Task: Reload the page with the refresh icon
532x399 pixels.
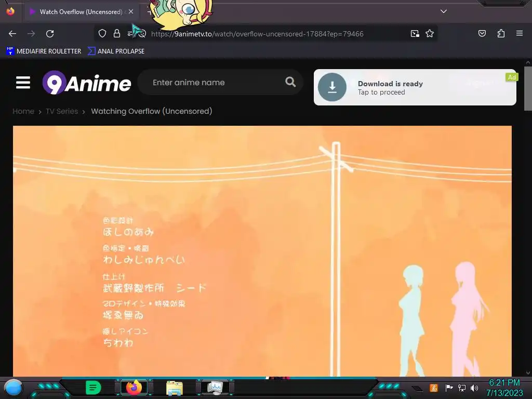Action: click(50, 34)
